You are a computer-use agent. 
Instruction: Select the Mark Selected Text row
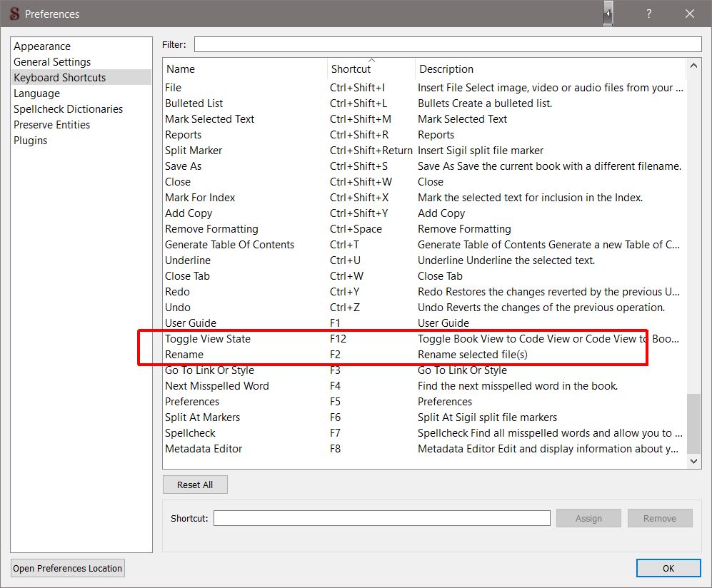424,119
